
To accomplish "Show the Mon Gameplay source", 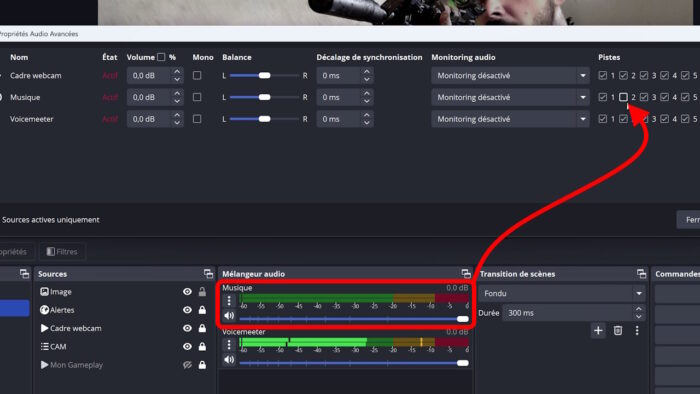I will click(x=188, y=365).
